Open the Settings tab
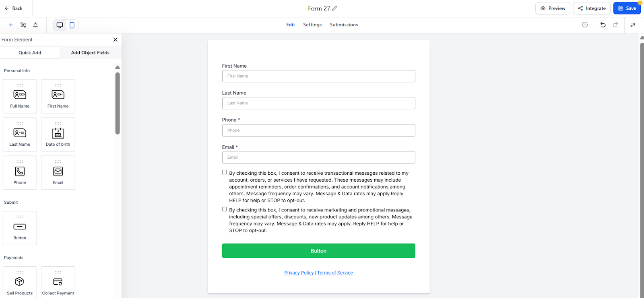The width and height of the screenshot is (644, 298). click(312, 25)
